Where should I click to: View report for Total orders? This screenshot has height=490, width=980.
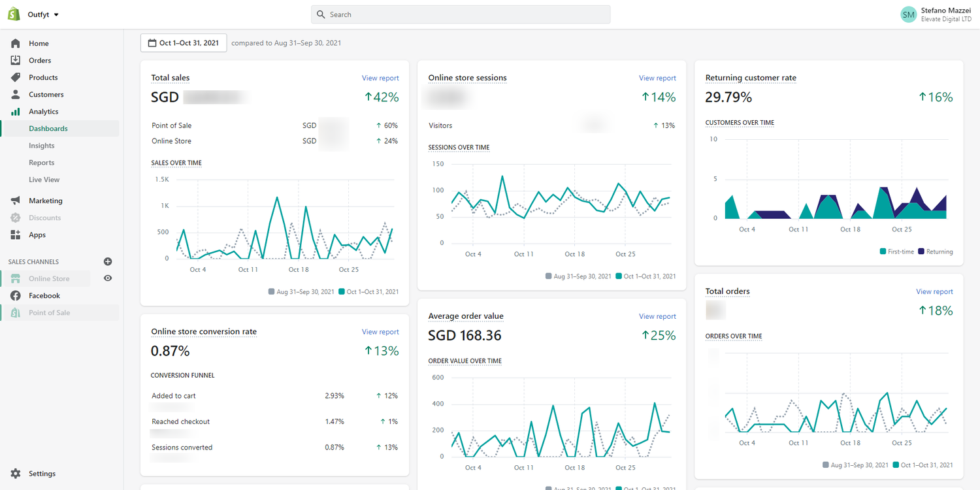click(x=934, y=291)
